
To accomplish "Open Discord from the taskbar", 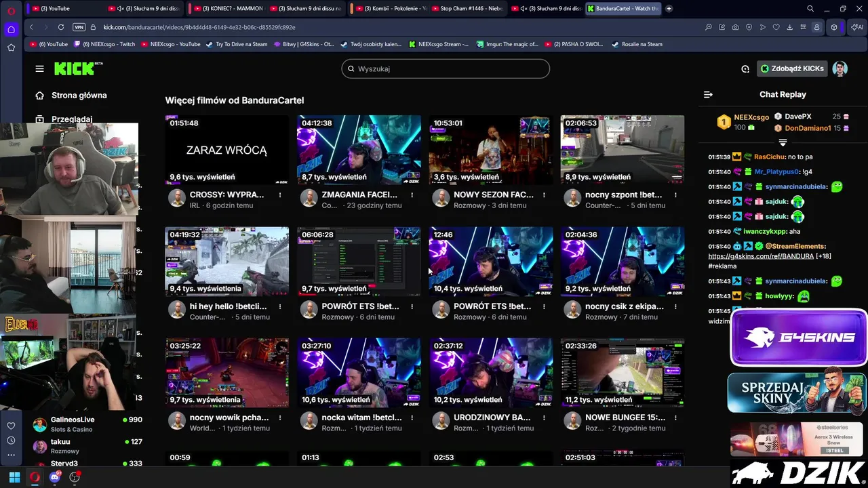I will coord(55,477).
